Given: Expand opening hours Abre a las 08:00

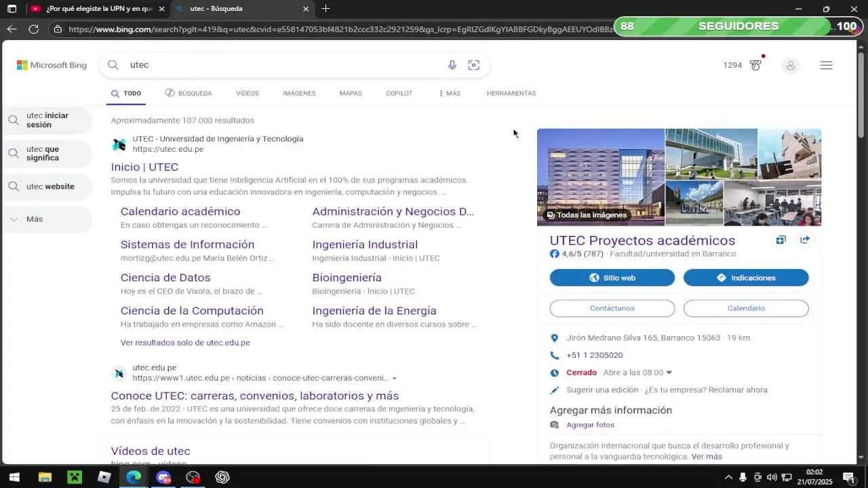Looking at the screenshot, I should point(637,373).
